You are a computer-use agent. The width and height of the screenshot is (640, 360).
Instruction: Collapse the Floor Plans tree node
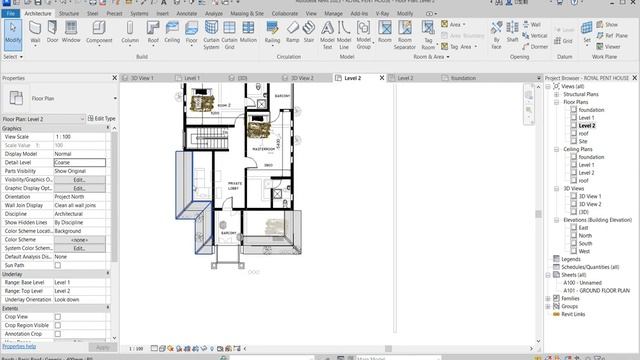tap(556, 102)
